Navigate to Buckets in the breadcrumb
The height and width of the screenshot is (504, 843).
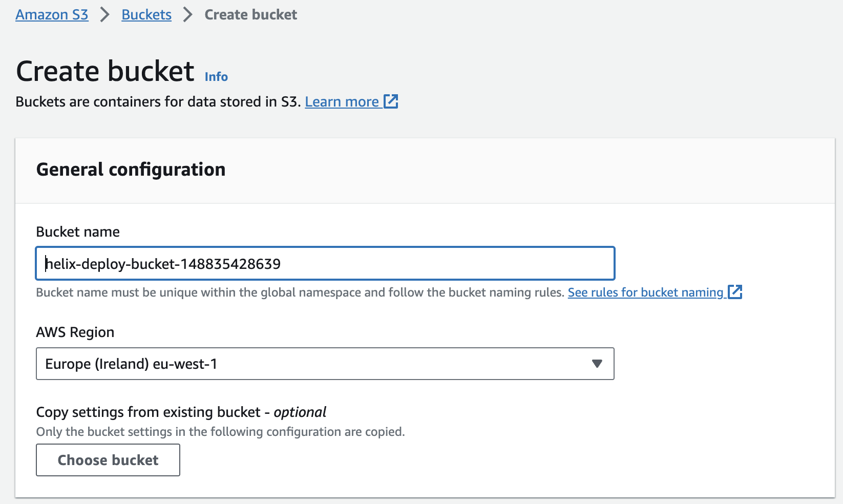point(146,15)
